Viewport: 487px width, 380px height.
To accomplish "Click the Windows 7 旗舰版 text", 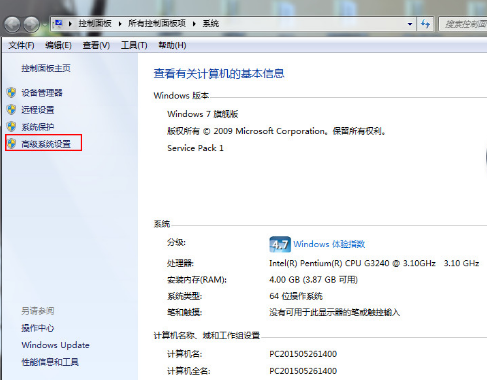I will coord(203,114).
